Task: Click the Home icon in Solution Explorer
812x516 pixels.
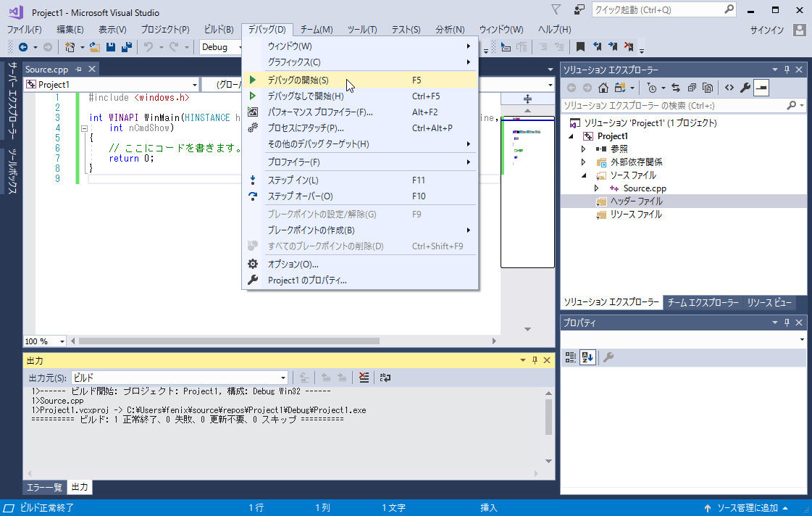Action: pos(603,88)
